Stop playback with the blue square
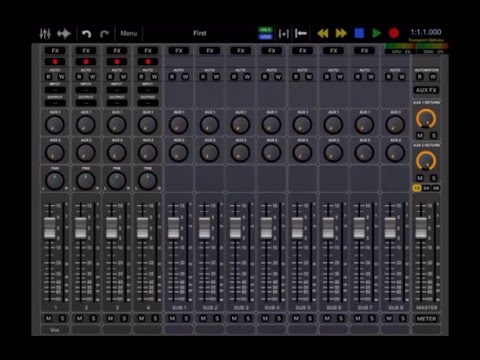 (x=359, y=33)
